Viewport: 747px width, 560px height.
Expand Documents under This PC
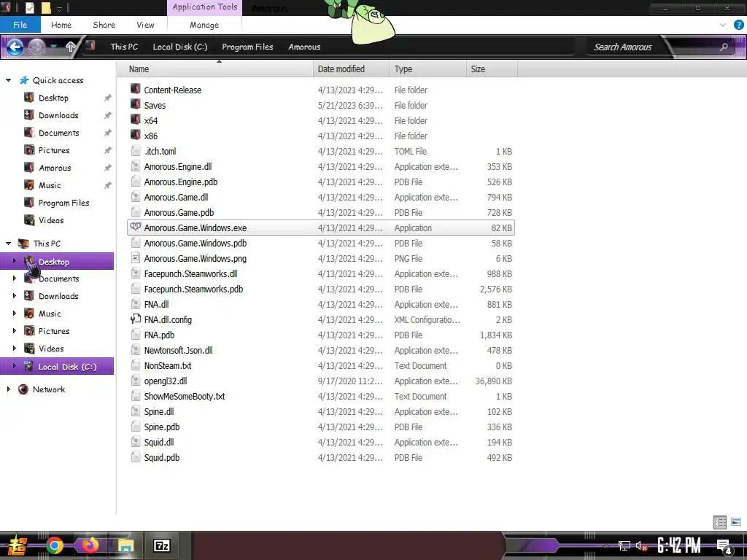click(x=14, y=279)
